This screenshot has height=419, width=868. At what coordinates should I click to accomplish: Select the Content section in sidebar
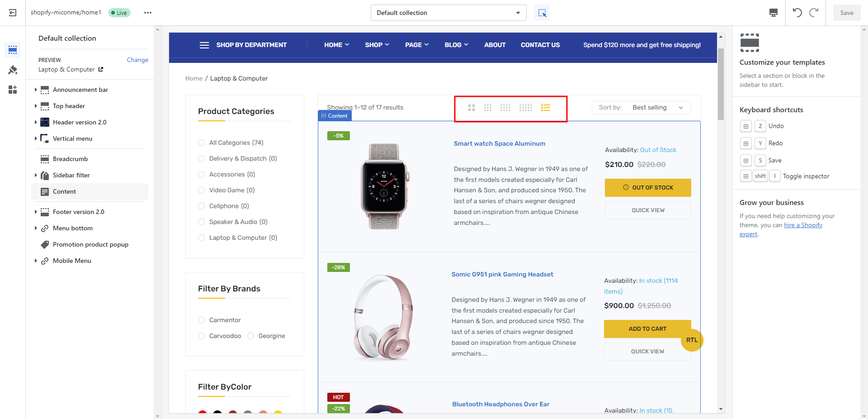point(64,191)
